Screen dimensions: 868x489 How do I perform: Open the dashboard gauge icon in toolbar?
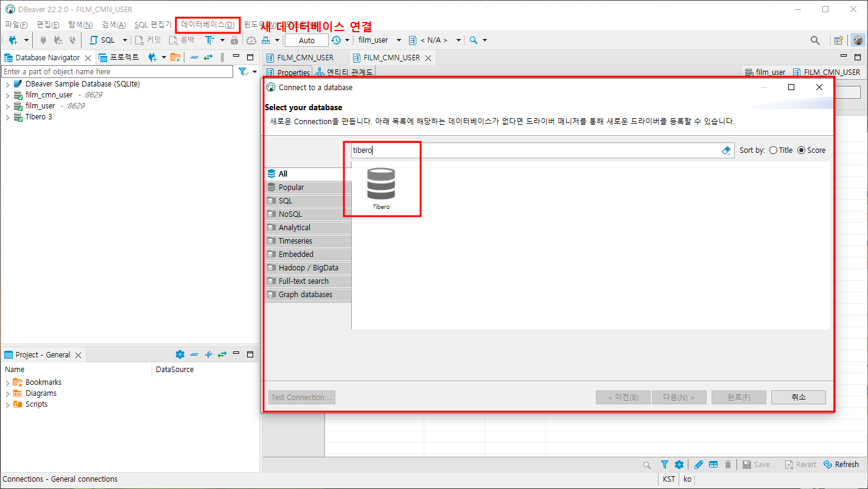(x=251, y=40)
